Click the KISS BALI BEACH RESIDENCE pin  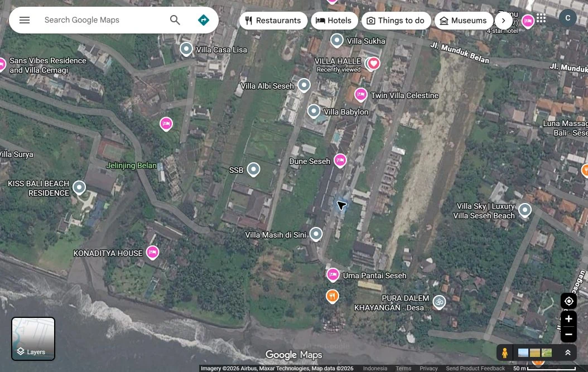click(79, 187)
